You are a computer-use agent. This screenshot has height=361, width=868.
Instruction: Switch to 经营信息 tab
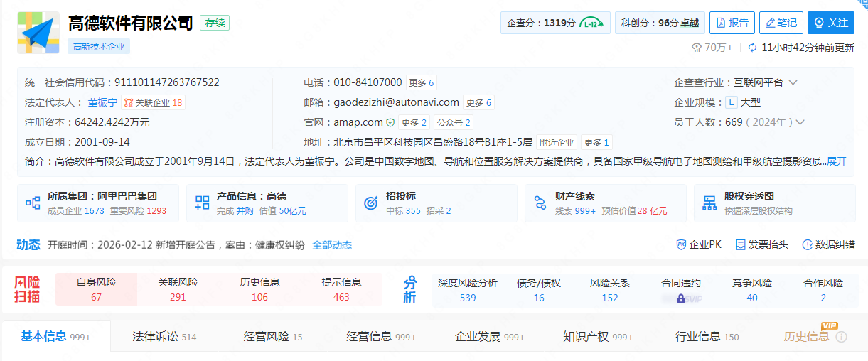[381, 337]
